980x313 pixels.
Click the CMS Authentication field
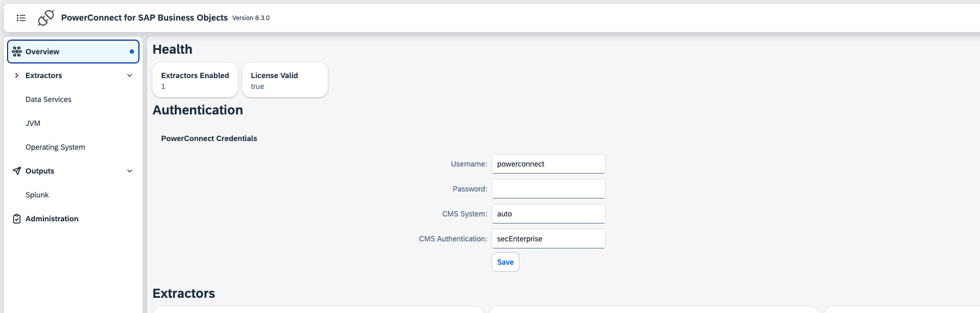tap(548, 239)
